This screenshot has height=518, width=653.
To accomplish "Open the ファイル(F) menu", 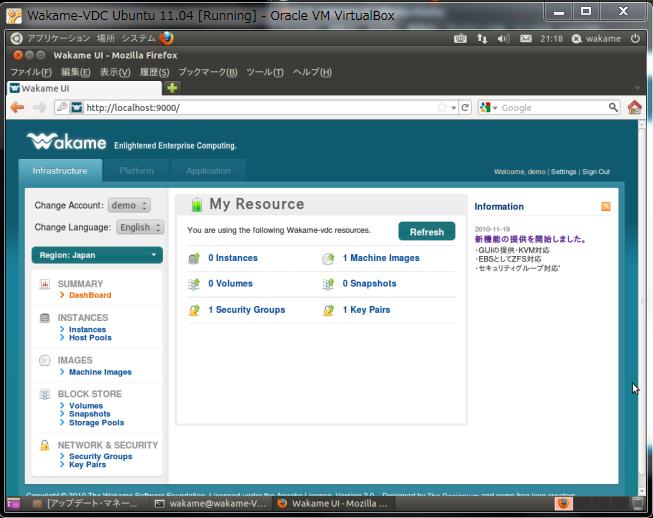I will (x=31, y=72).
